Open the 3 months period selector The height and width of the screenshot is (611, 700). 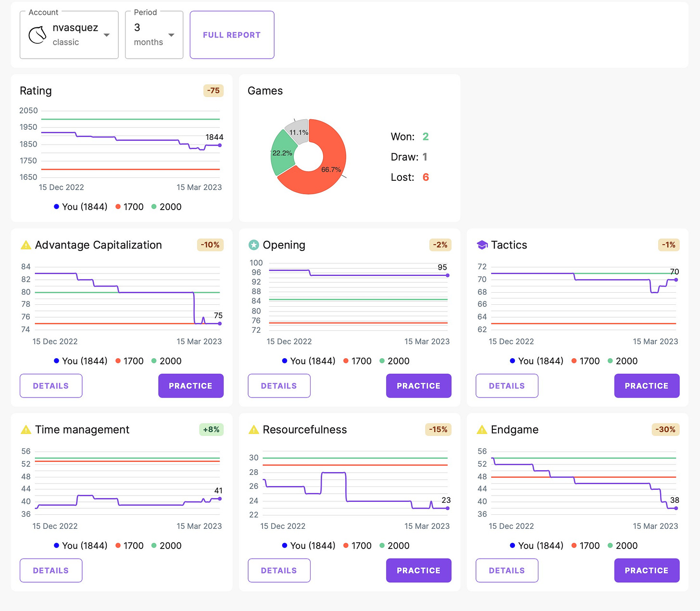(154, 35)
